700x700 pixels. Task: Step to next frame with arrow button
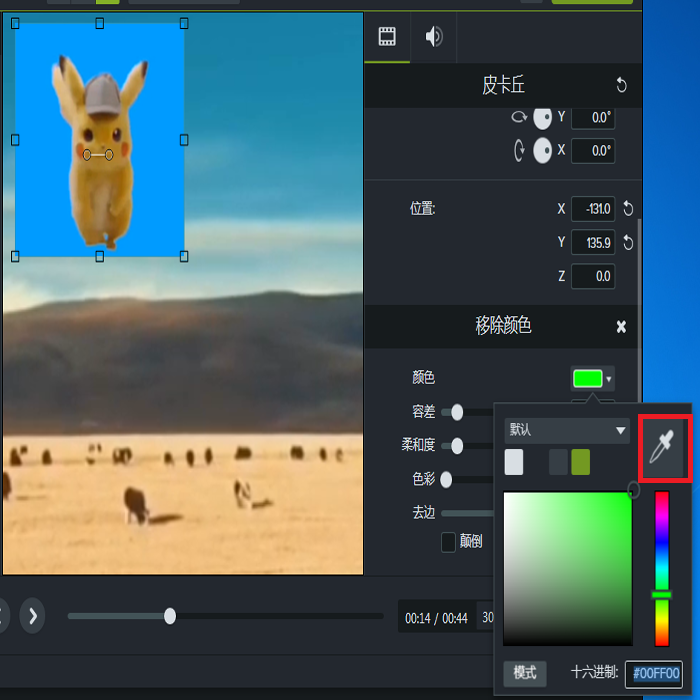tap(32, 617)
